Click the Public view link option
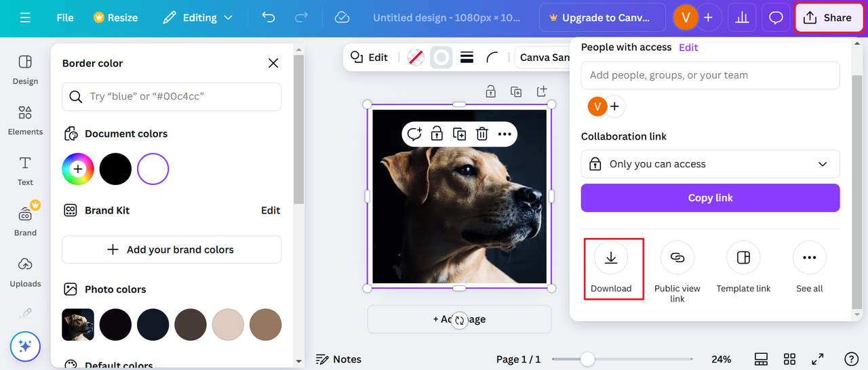This screenshot has width=868, height=370. pyautogui.click(x=677, y=271)
